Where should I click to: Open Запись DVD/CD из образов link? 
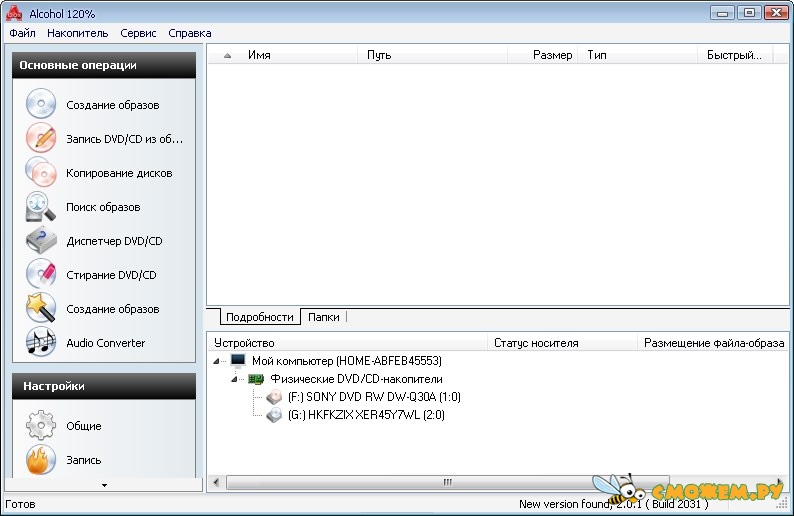click(125, 139)
